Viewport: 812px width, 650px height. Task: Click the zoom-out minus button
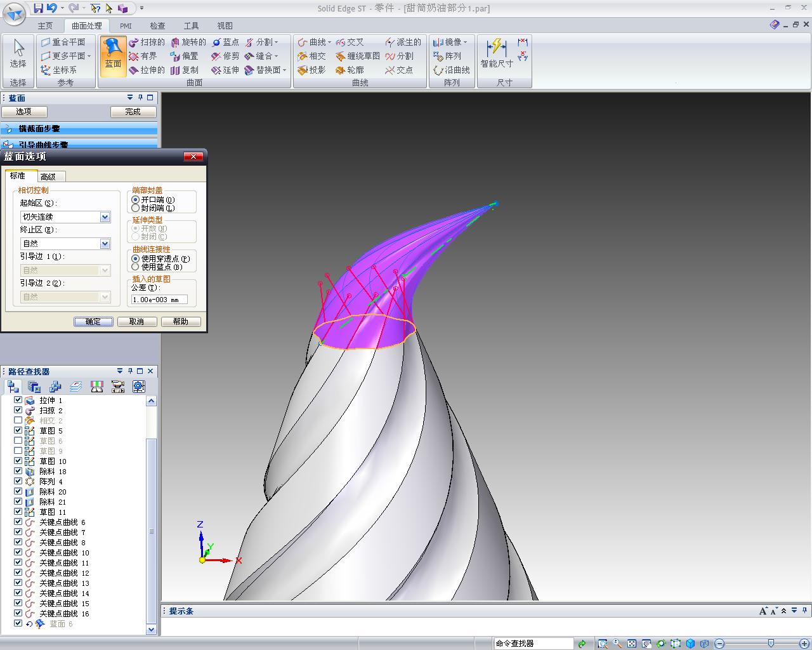(x=719, y=644)
